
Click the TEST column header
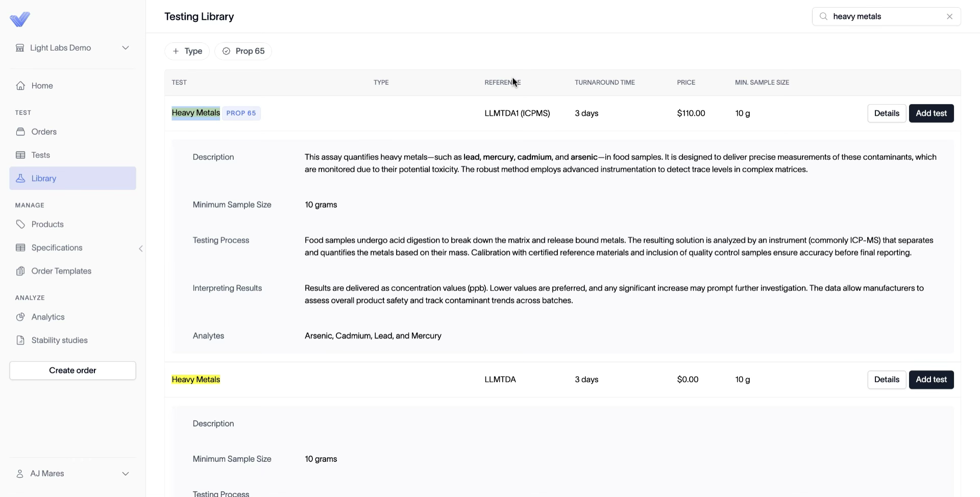[x=179, y=82]
